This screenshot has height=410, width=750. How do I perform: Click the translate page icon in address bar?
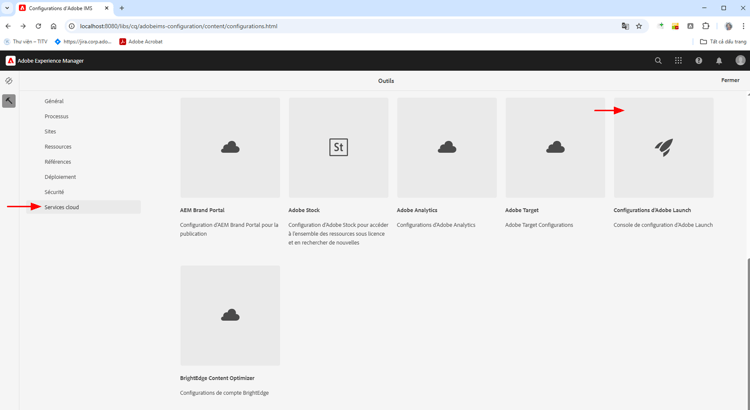(x=625, y=26)
